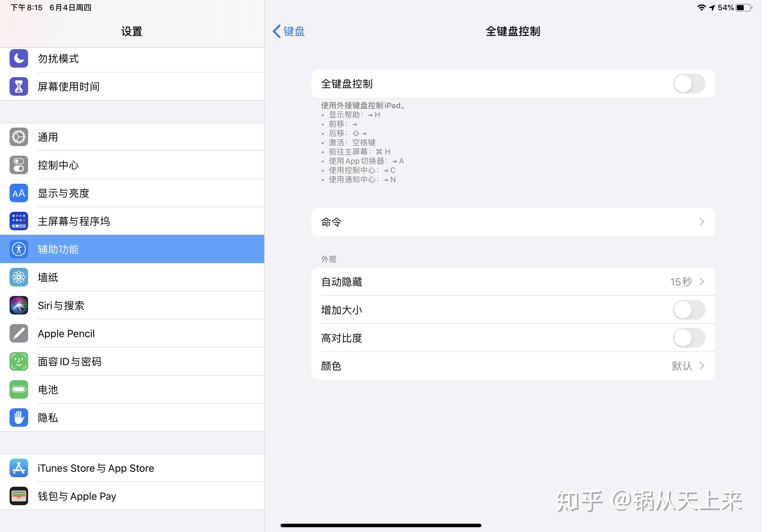The image size is (762, 532).
Task: Tap the Control Center toggles icon
Action: (19, 165)
